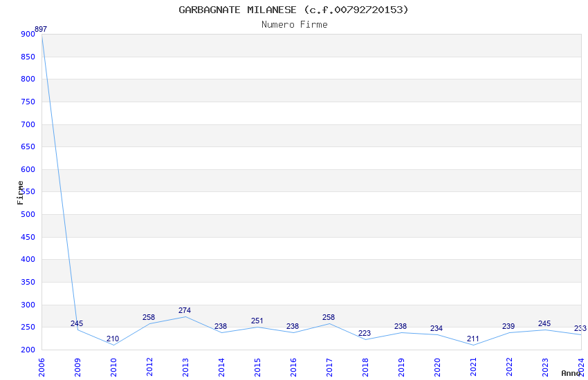Select the 2012 year label on x-axis
The height and width of the screenshot is (380, 588).
(x=149, y=368)
